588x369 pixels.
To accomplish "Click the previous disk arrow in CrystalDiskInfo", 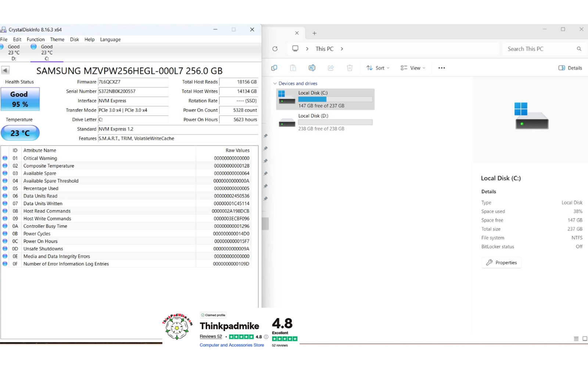I will coord(5,70).
